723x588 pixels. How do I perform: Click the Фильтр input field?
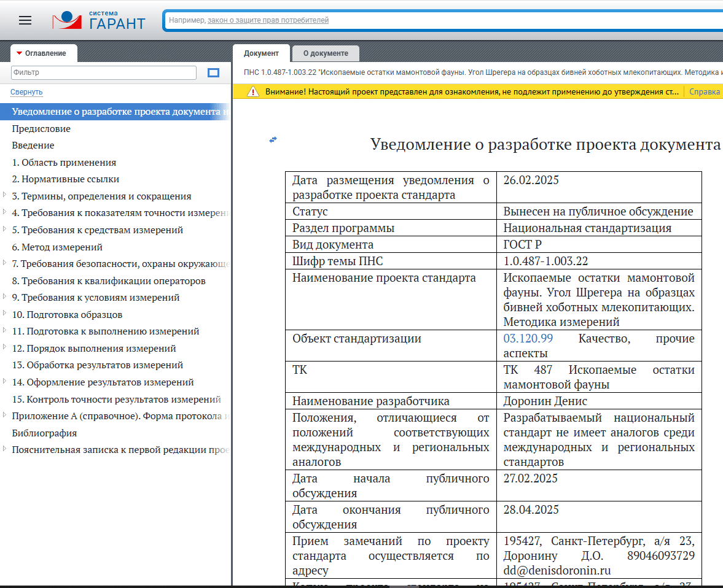click(103, 72)
